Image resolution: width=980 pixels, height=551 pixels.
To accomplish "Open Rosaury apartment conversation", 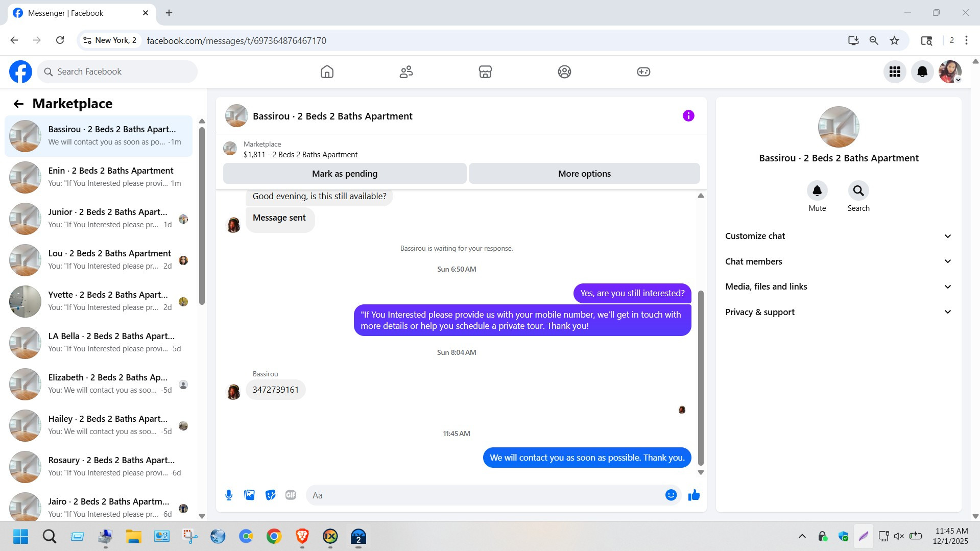I will [99, 467].
